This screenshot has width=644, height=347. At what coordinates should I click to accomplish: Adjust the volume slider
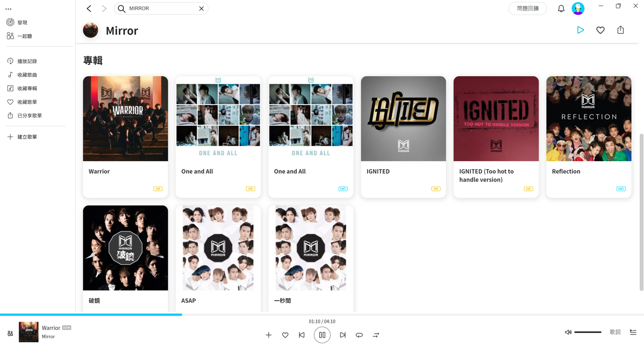[588, 332]
